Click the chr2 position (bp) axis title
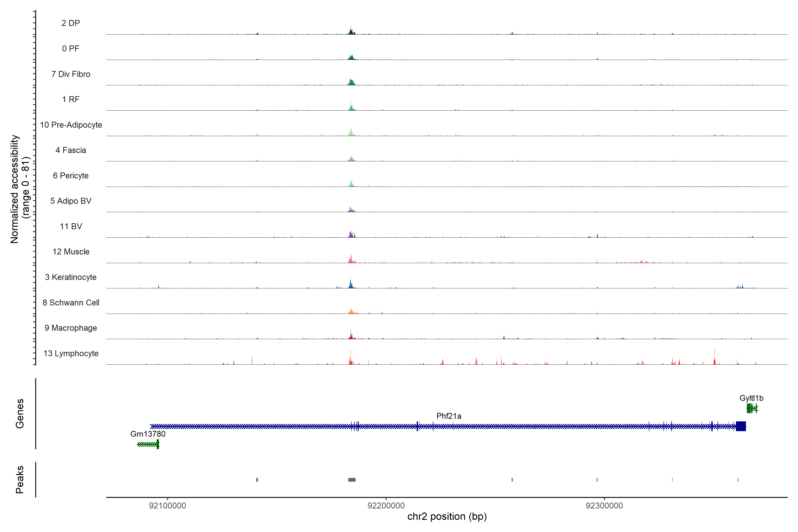 (447, 516)
